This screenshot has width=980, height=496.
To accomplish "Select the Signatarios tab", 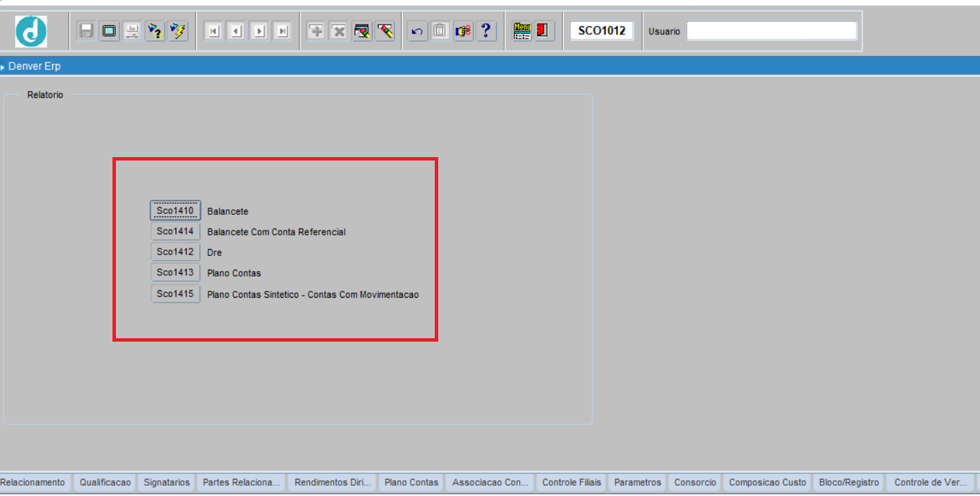I will 167,482.
